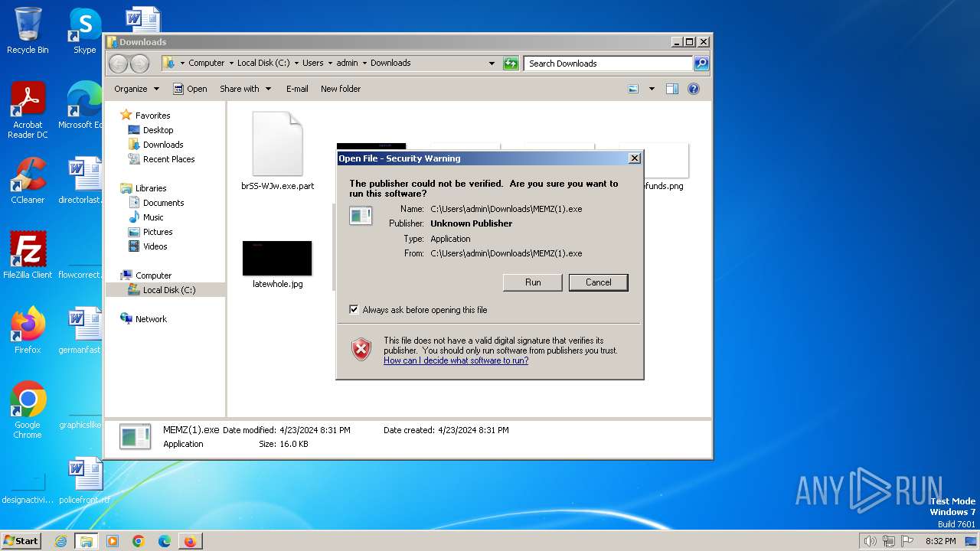The image size is (980, 551).
Task: Open the policefront Word document
Action: pyautogui.click(x=84, y=480)
